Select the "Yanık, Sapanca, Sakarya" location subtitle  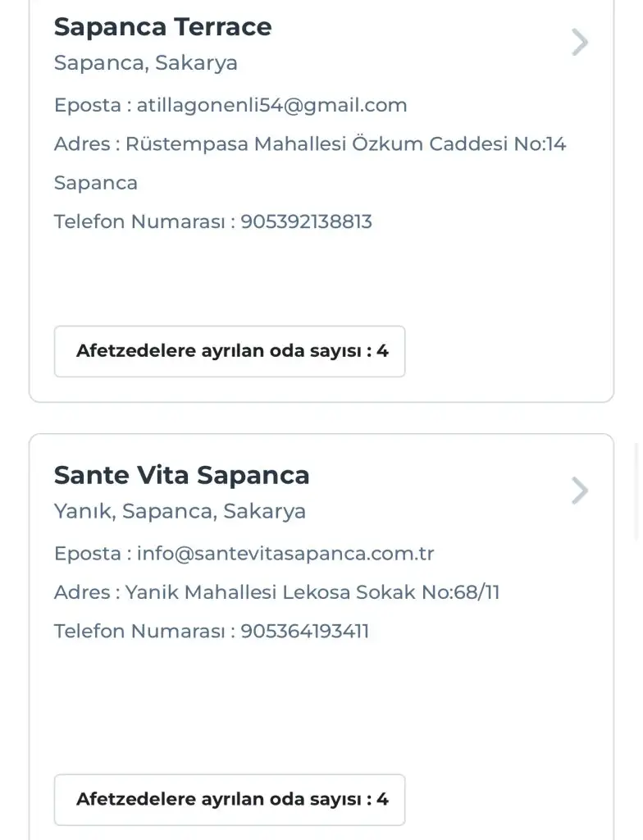coord(180,511)
